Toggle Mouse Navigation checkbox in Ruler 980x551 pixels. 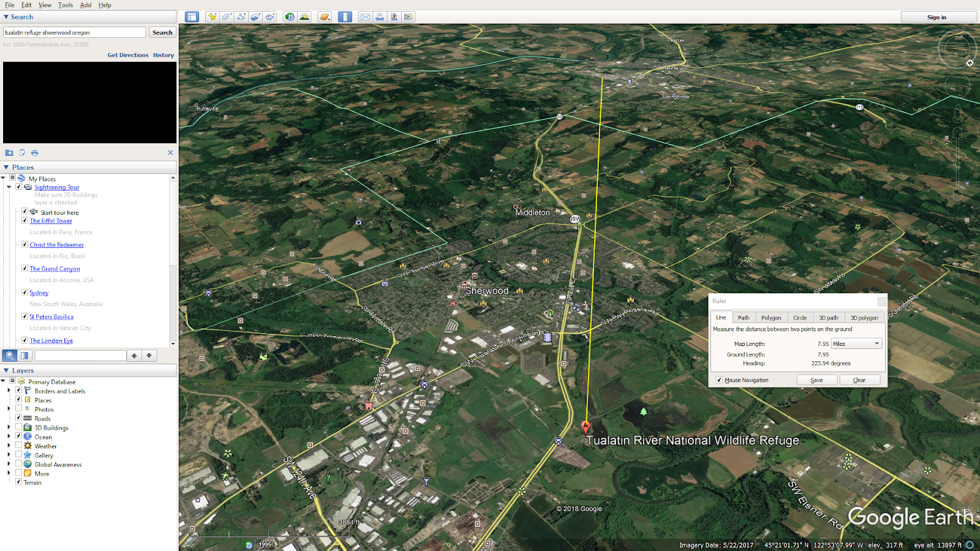pos(719,380)
